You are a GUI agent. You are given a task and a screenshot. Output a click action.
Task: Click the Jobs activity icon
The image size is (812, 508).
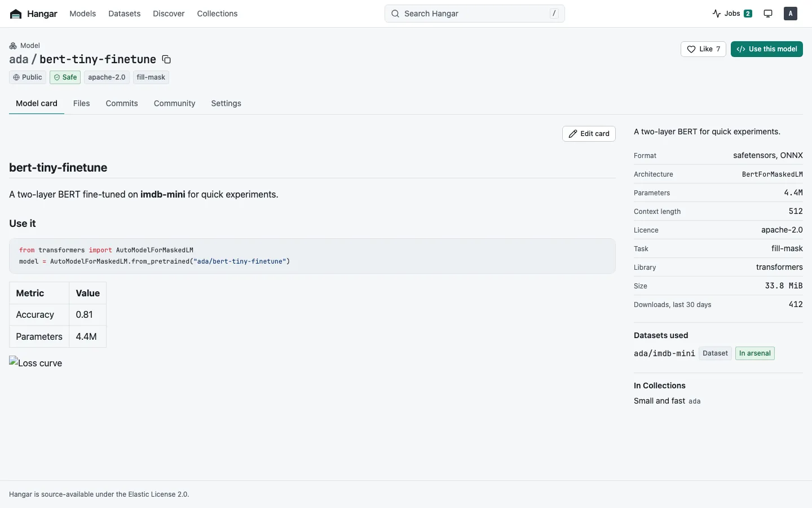click(x=717, y=14)
